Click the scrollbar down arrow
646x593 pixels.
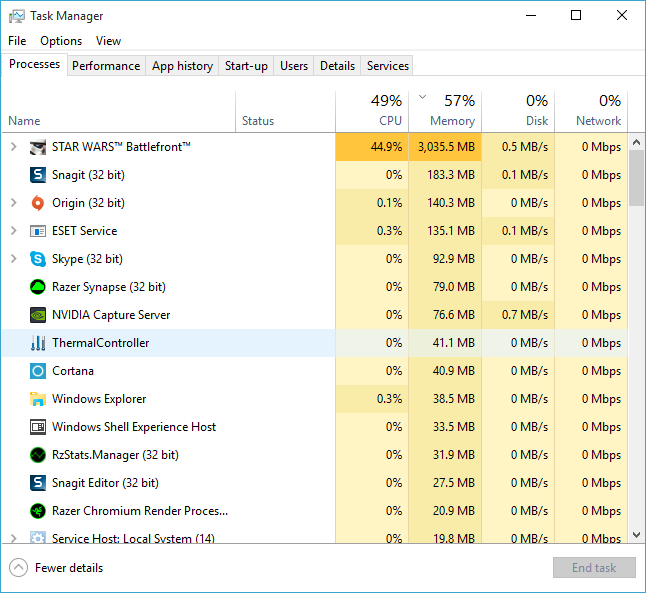[636, 535]
